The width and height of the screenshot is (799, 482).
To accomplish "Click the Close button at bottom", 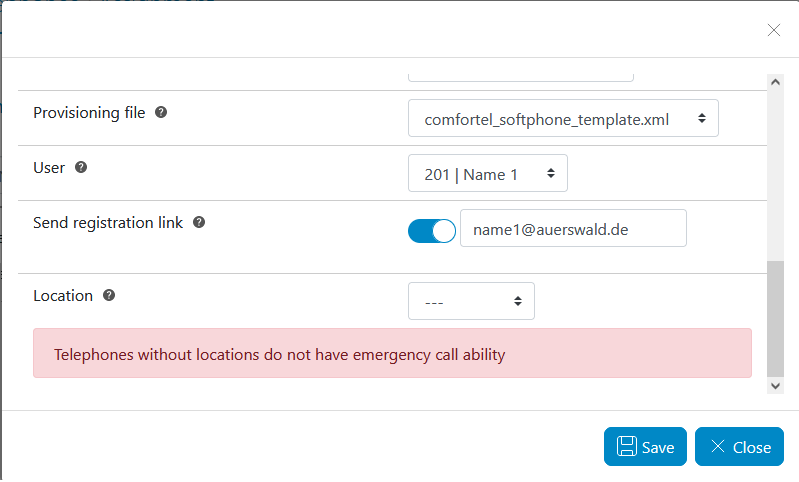I will point(739,446).
